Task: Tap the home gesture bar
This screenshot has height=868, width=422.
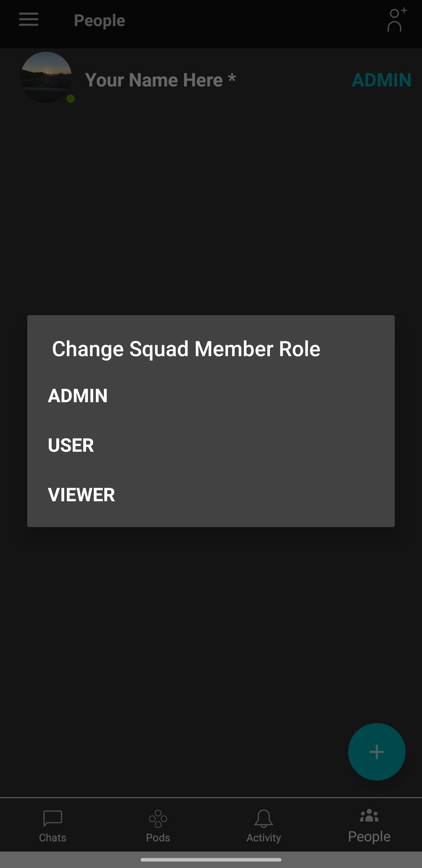Action: click(x=211, y=859)
